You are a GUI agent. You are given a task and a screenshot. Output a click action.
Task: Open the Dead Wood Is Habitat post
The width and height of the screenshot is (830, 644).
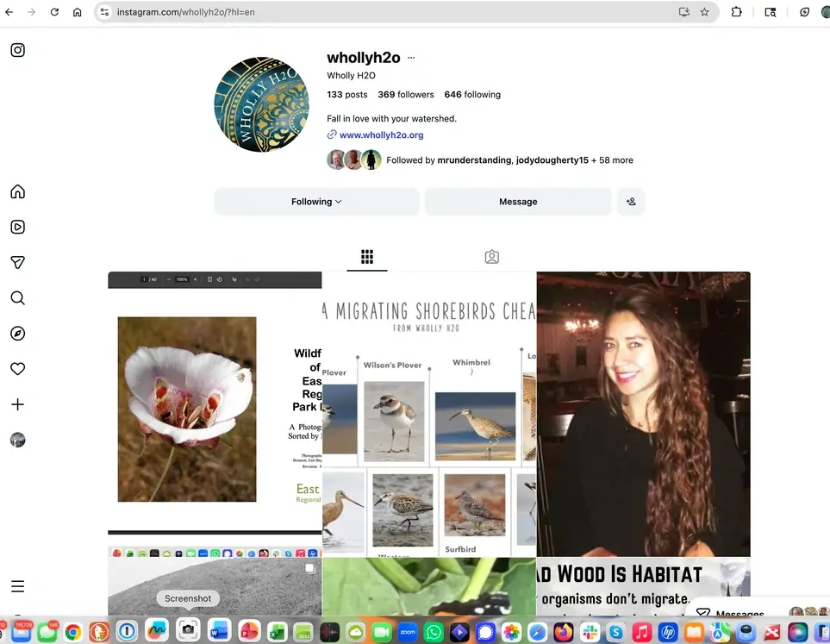644,586
